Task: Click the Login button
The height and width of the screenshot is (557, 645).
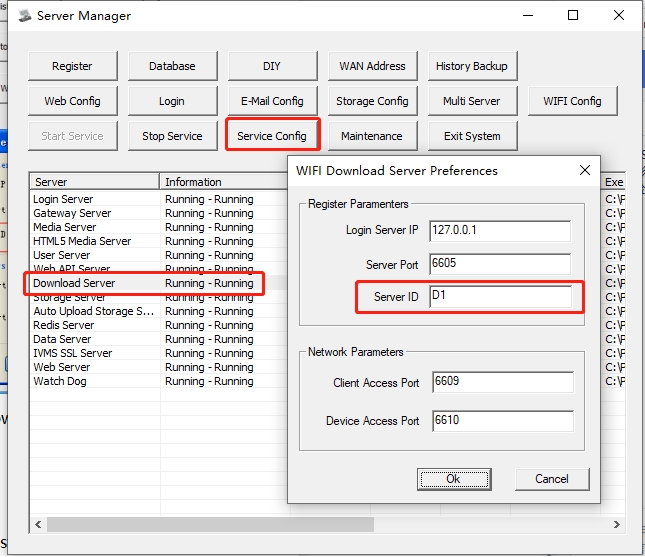Action: pyautogui.click(x=172, y=101)
